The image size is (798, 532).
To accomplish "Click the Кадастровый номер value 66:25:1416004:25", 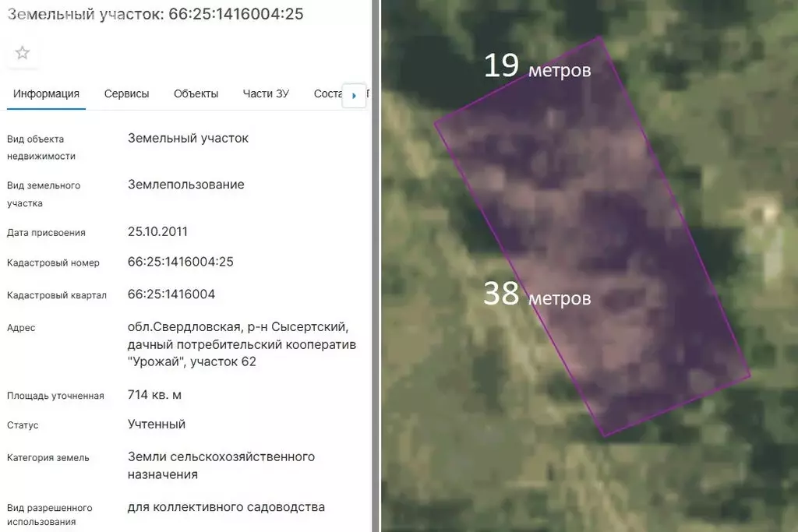I will pos(181,262).
